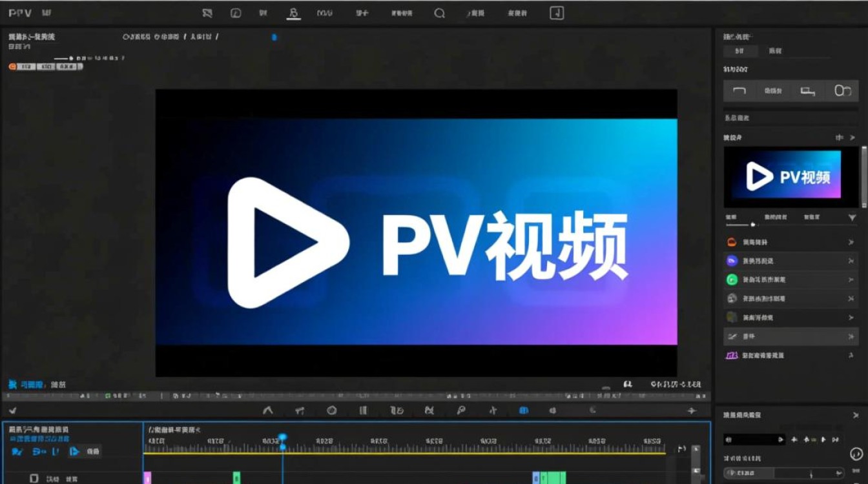
Task: Open the funnel filter icon below the thumbnail
Action: [x=852, y=217]
